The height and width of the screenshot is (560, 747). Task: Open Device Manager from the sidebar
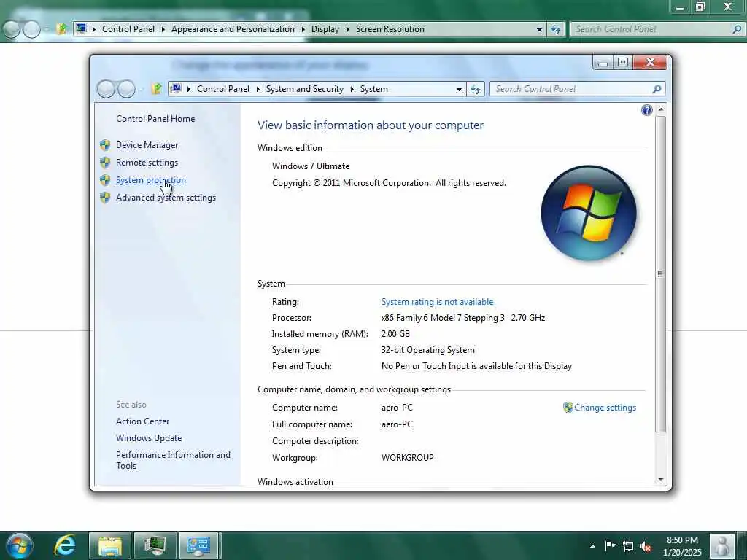pos(147,145)
